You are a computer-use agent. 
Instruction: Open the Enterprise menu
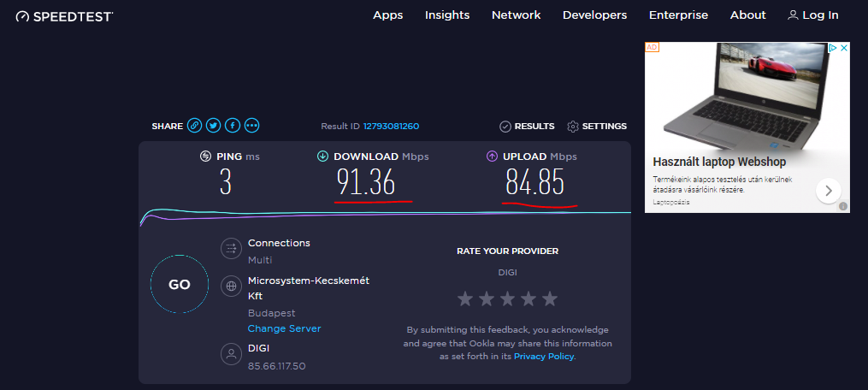pyautogui.click(x=679, y=15)
